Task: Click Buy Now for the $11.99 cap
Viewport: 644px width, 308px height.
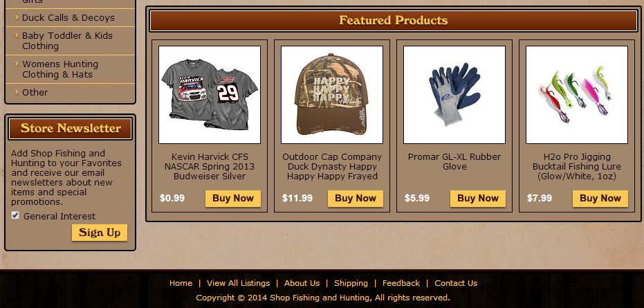Action: tap(356, 198)
